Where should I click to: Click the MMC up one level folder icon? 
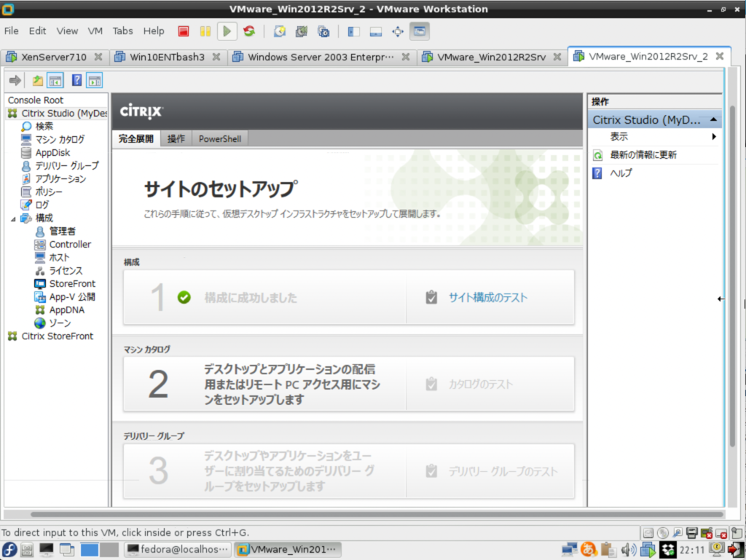pos(38,80)
